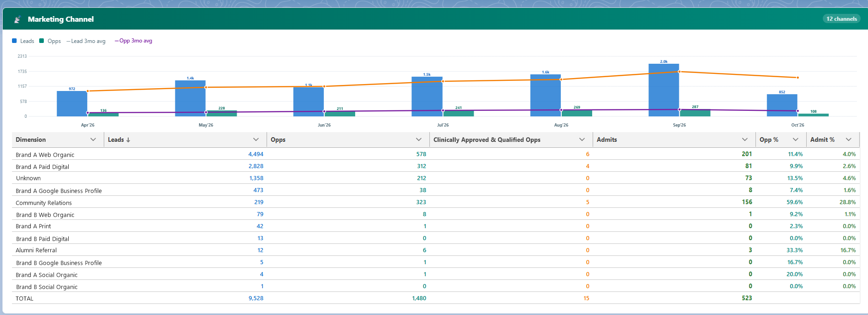Open the Opps column dropdown chevron

(419, 139)
